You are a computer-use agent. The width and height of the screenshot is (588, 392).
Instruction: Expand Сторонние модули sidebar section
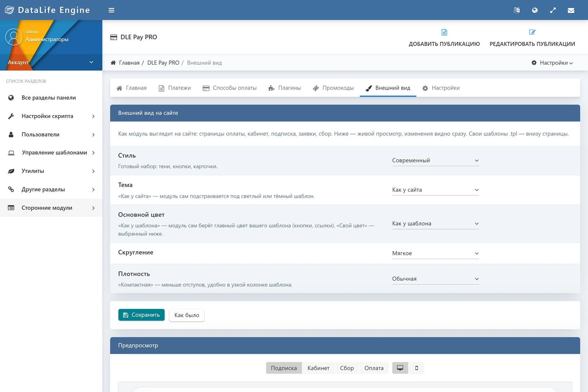click(51, 208)
